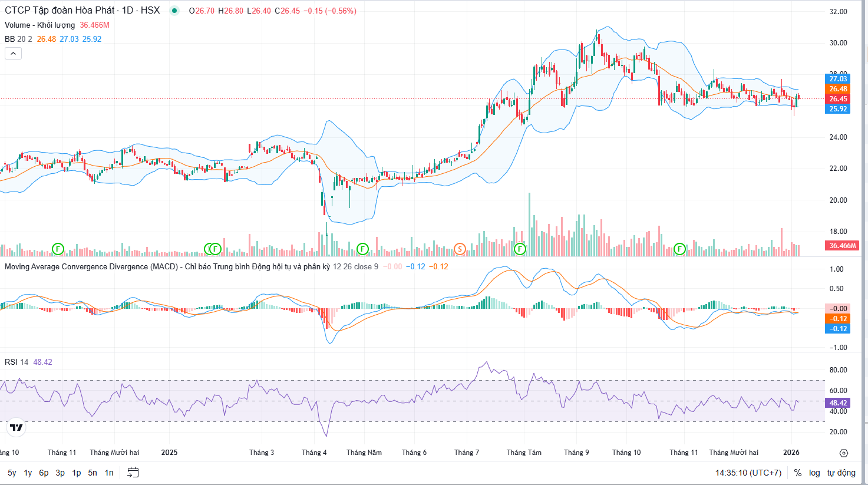This screenshot has height=485, width=868.
Task: Click the green market status dot
Action: [174, 11]
